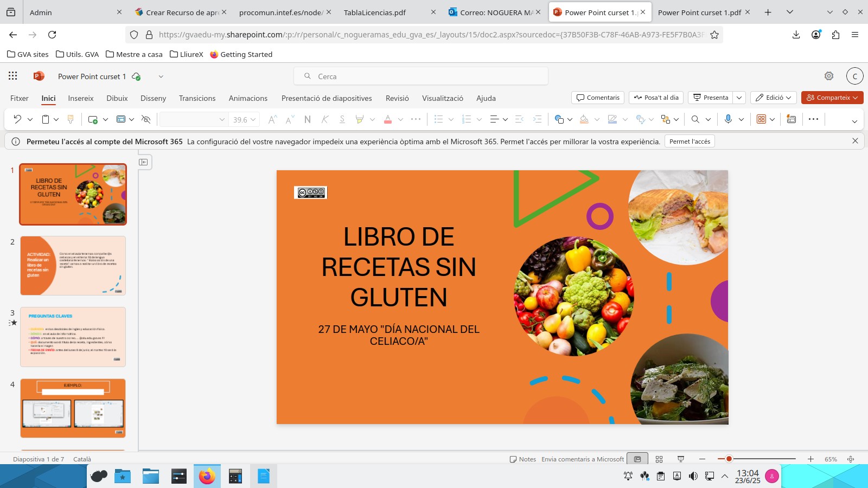Open the font size dropdown showing 39.6

[244, 119]
